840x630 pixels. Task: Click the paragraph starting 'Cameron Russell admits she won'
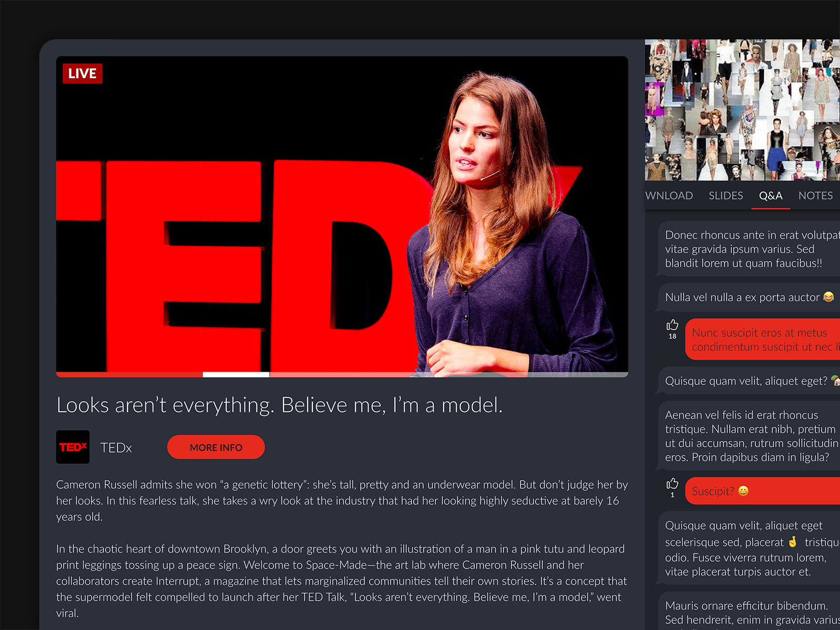(x=342, y=501)
